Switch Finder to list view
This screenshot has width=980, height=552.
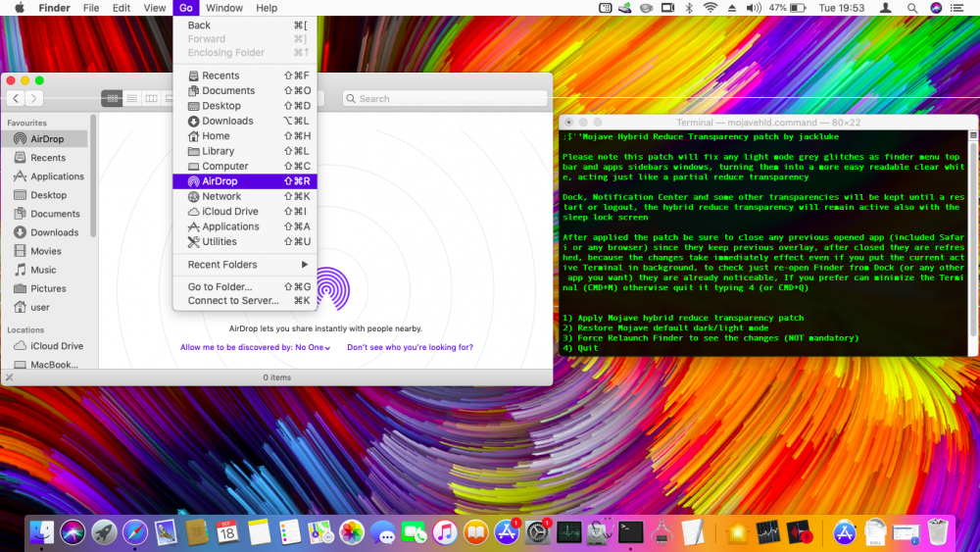[132, 98]
